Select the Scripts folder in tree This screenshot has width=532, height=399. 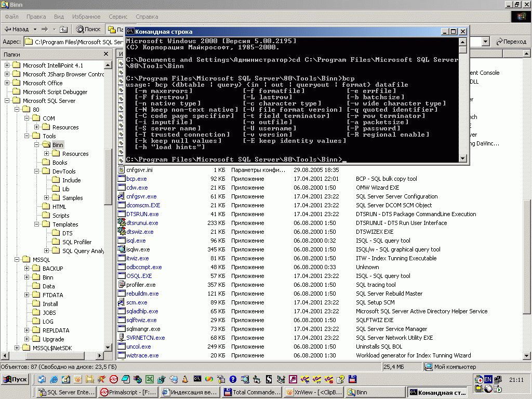[x=61, y=216]
